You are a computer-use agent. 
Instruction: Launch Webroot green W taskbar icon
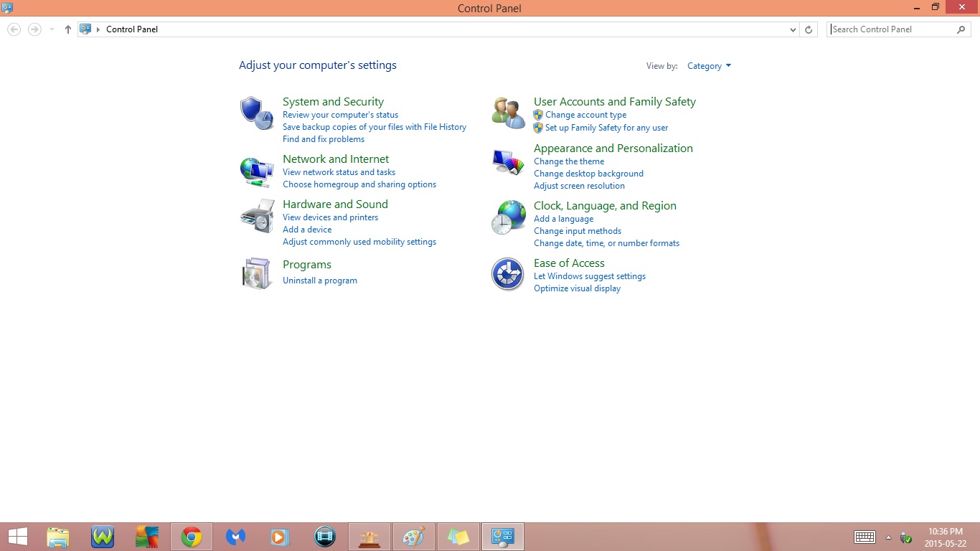point(103,537)
